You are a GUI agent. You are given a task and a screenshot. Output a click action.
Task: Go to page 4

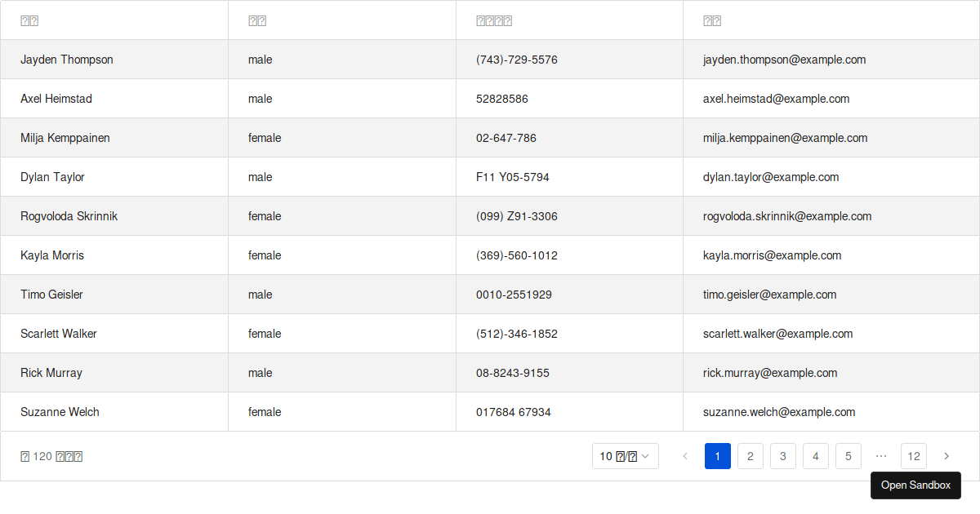816,456
